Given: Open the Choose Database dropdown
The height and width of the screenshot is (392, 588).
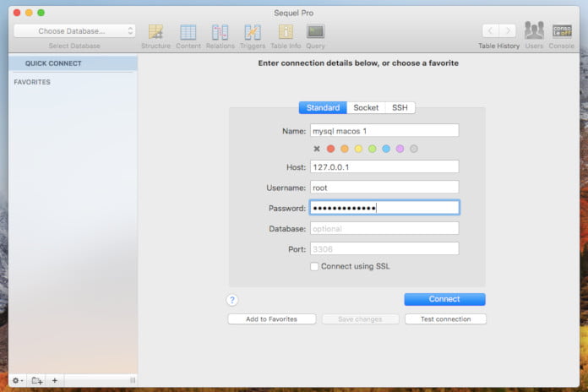Looking at the screenshot, I should coord(74,30).
